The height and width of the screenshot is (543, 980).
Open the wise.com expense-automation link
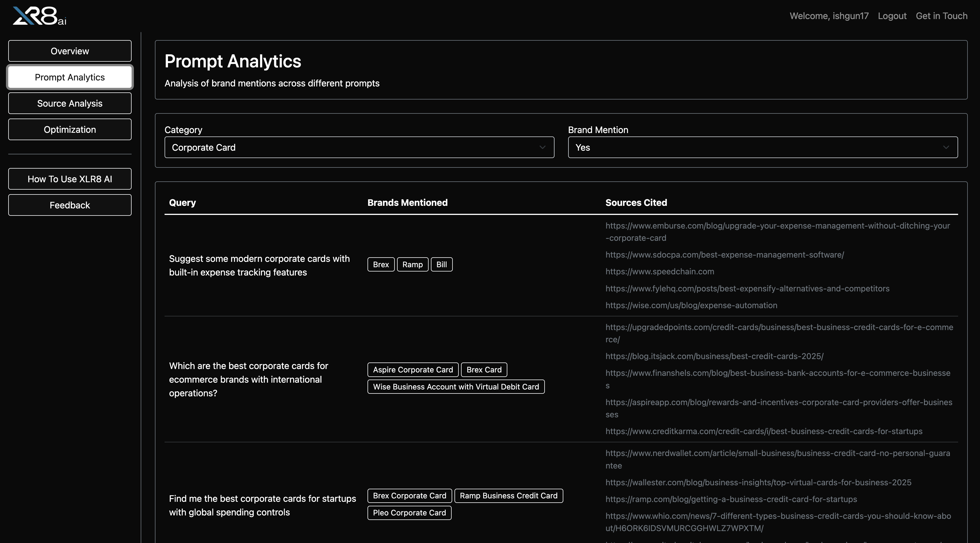[x=691, y=305]
